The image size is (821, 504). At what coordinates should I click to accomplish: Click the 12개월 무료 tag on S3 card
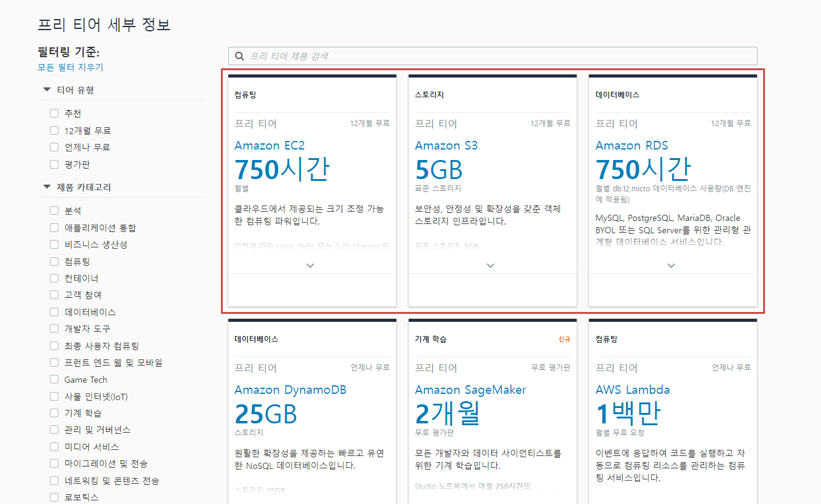point(550,123)
